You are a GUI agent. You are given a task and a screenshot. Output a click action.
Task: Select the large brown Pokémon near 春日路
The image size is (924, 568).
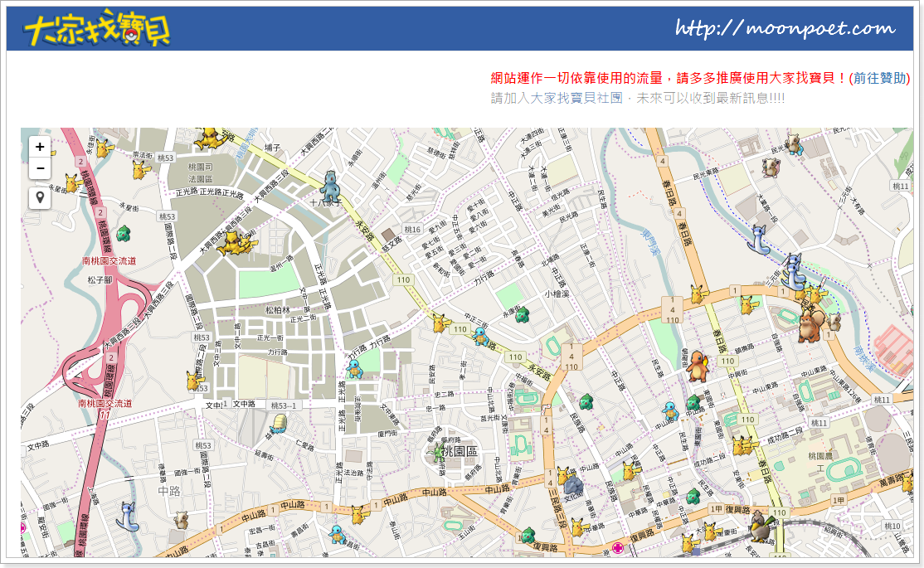coord(810,326)
